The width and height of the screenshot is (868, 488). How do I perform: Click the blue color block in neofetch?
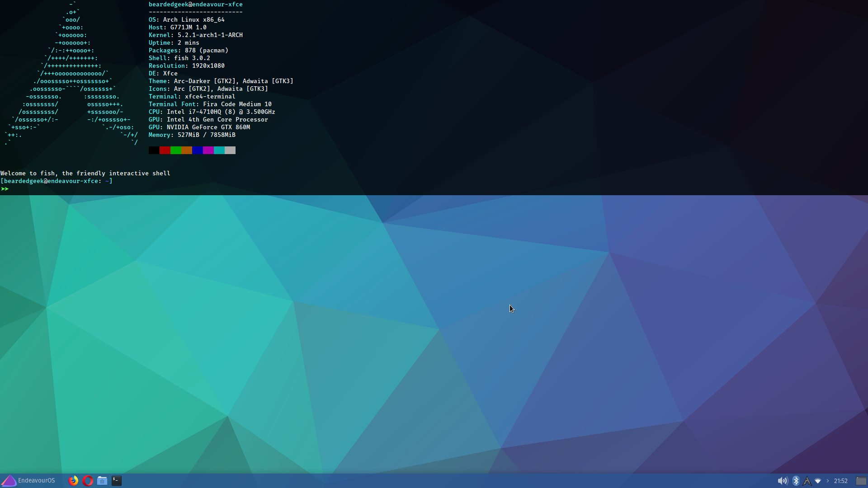198,150
